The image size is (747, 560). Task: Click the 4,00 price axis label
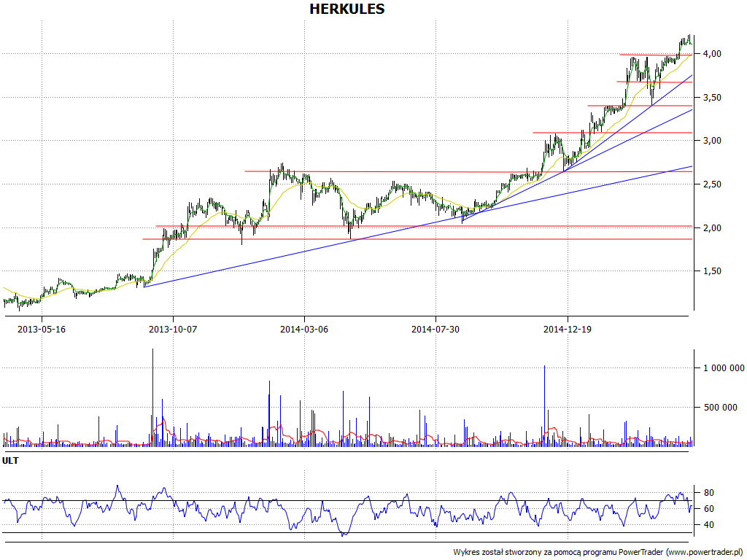point(711,54)
